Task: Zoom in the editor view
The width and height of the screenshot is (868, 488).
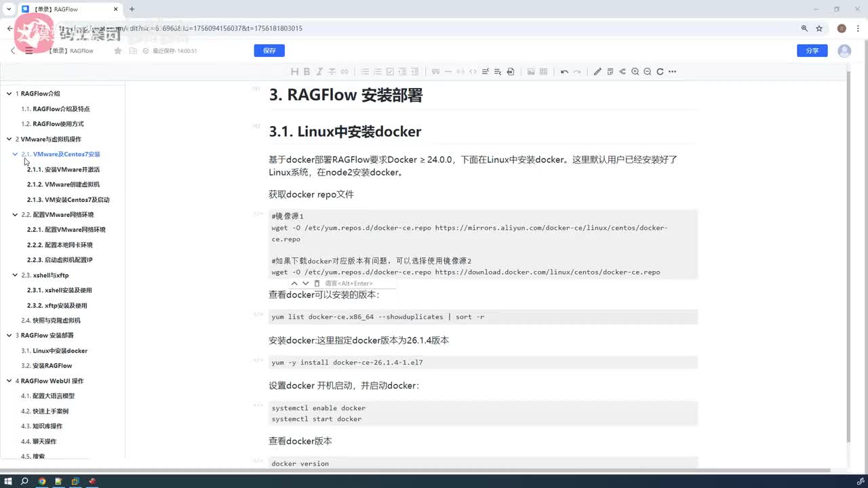Action: 635,71
